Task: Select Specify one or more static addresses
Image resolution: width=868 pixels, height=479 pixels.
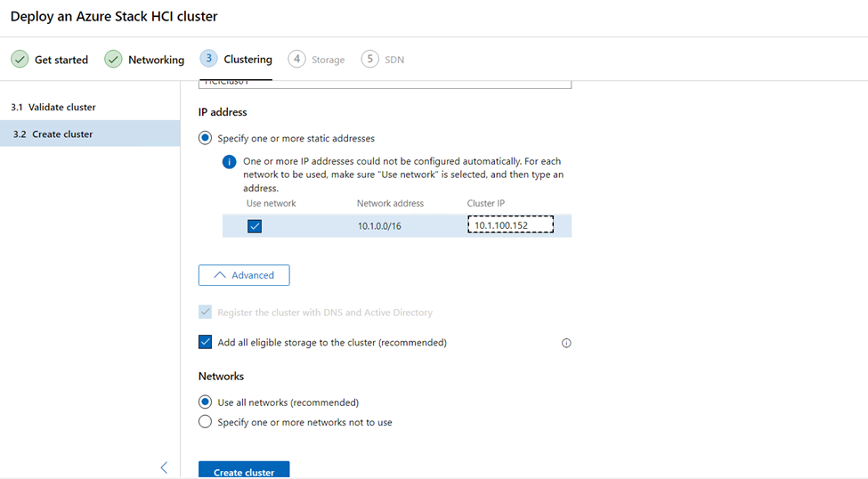Action: click(x=206, y=138)
